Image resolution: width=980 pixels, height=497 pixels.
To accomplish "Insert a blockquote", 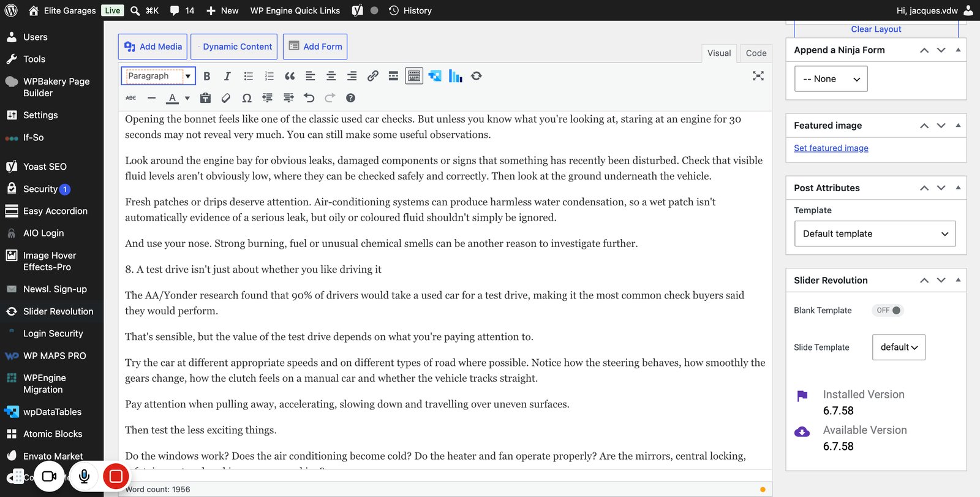I will point(290,76).
